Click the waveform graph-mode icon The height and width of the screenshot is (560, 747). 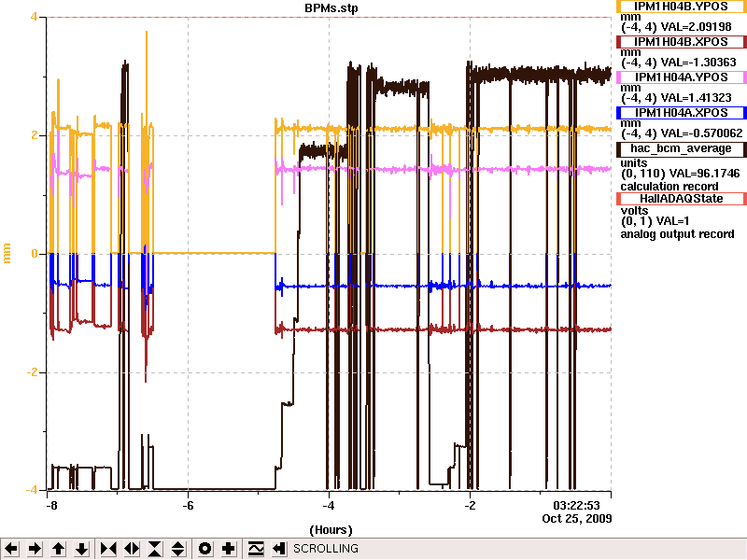click(256, 549)
